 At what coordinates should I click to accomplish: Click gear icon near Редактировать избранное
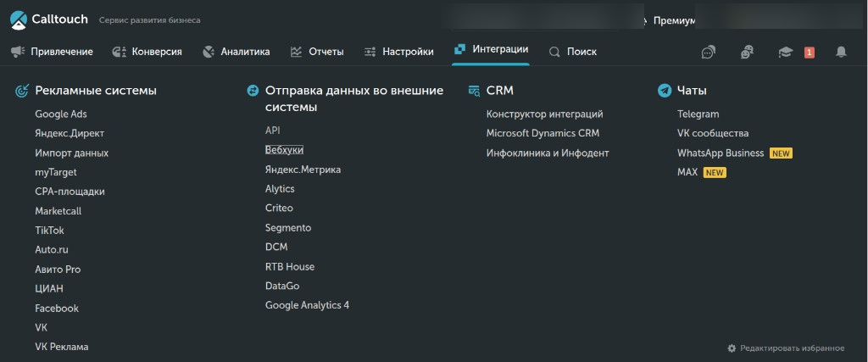(x=732, y=348)
